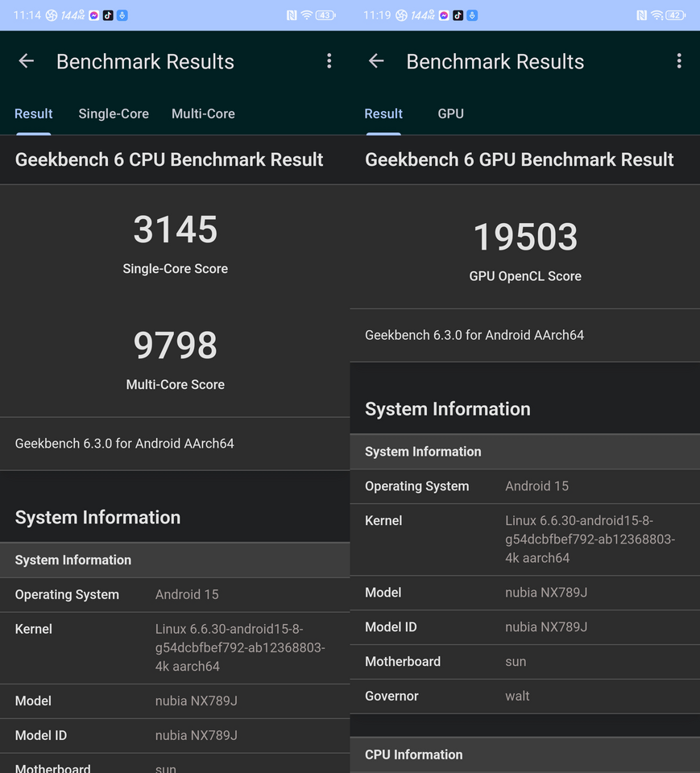Tap the 3145 single-core score
The width and height of the screenshot is (700, 773).
click(175, 229)
